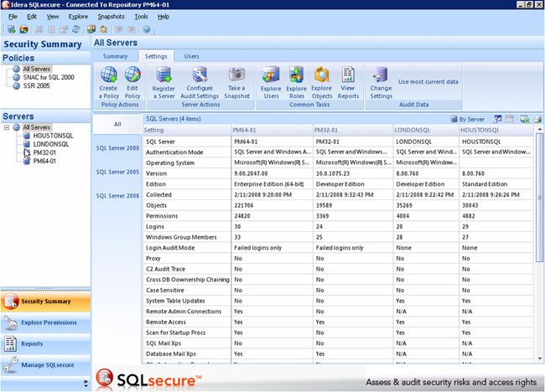Click the PM64-01 column header
The width and height of the screenshot is (545, 392).
click(272, 130)
